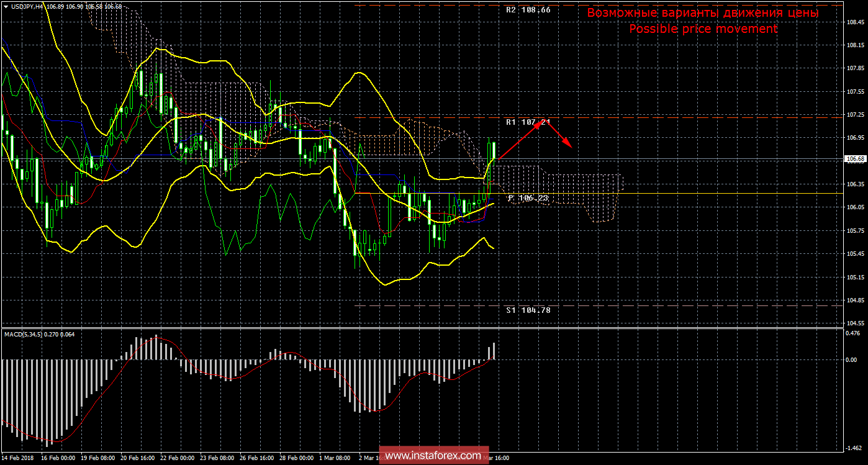Screen dimensions: 868x465
Task: Click the P 106.23 pivot label
Action: click(x=528, y=198)
